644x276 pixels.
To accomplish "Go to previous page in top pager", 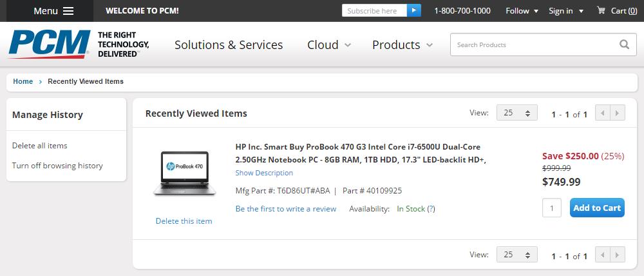I will [603, 113].
